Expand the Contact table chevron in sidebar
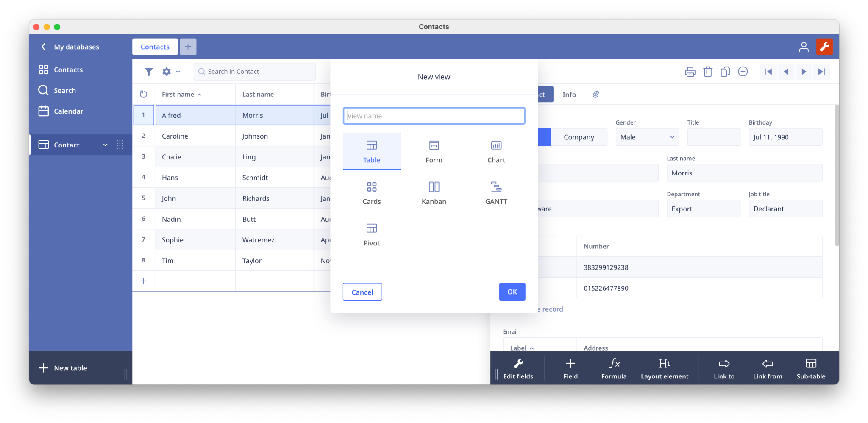This screenshot has height=423, width=868. coord(105,145)
